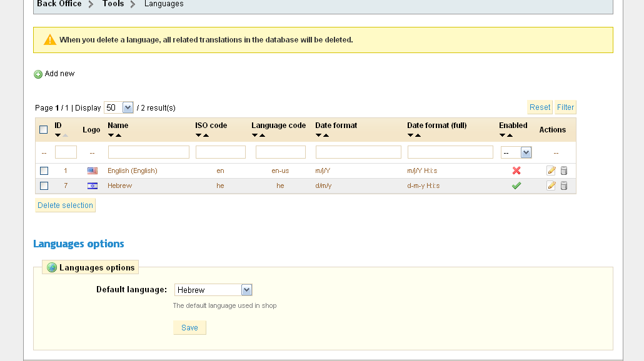Click the delete trash icon for Hebrew

coord(564,186)
